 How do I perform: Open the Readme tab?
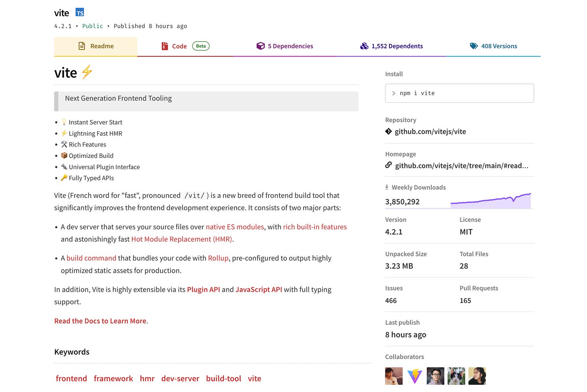96,46
